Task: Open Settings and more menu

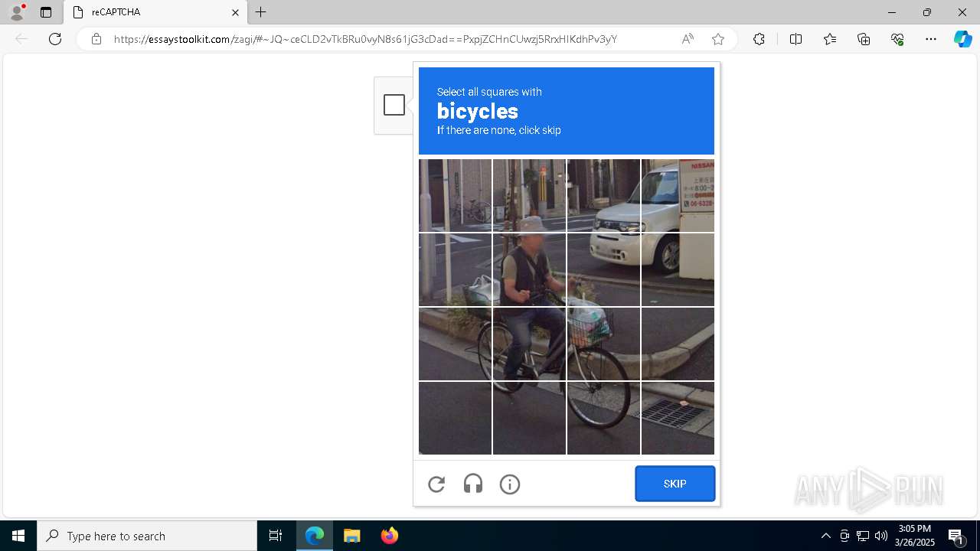Action: click(x=931, y=39)
